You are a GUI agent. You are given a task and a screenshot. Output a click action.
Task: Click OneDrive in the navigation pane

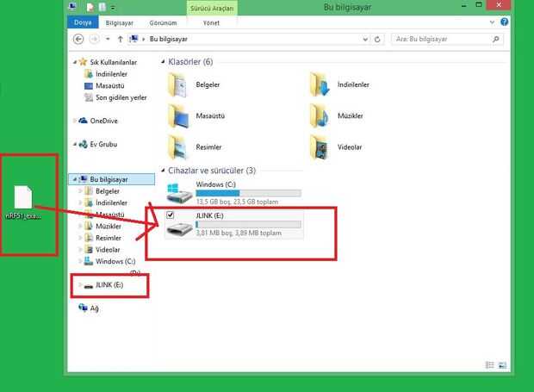tap(103, 121)
